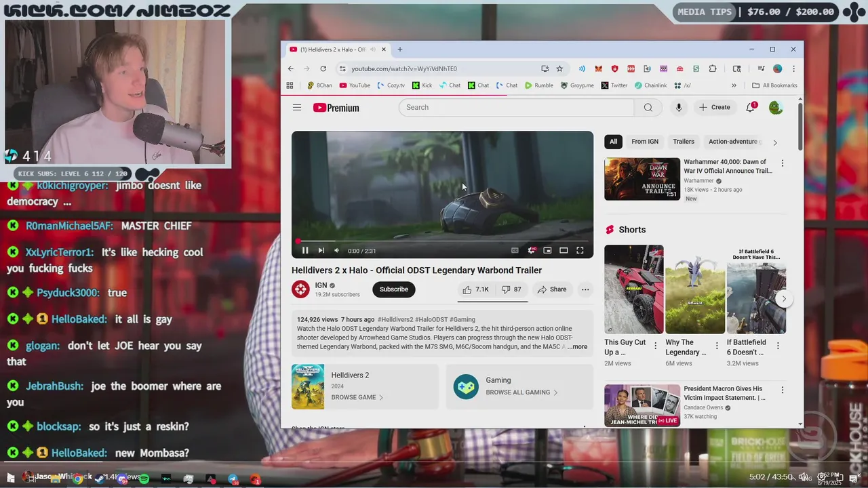This screenshot has width=868, height=488.
Task: Go to YouTube Premium home logo
Action: [x=336, y=108]
